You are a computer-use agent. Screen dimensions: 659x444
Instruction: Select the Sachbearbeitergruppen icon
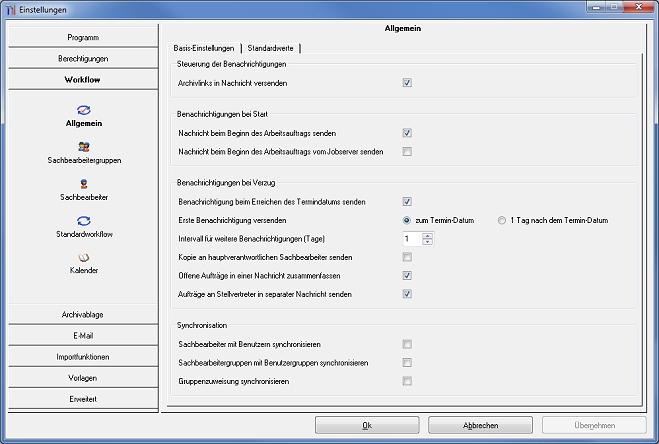click(x=83, y=146)
